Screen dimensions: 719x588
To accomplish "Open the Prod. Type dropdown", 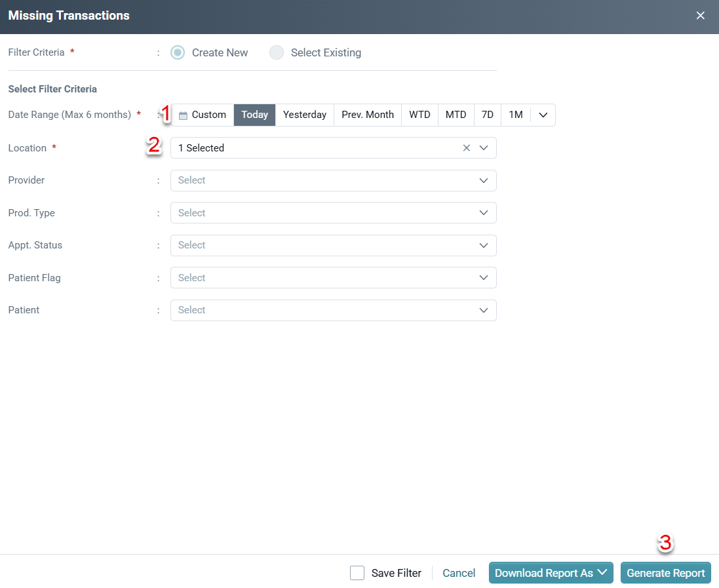I will 334,213.
